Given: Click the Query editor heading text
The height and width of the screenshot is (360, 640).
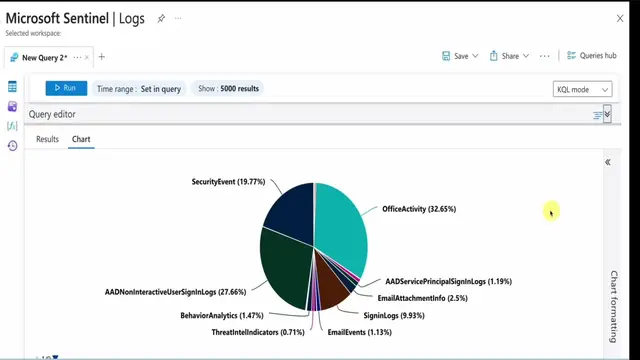Looking at the screenshot, I should tap(52, 114).
